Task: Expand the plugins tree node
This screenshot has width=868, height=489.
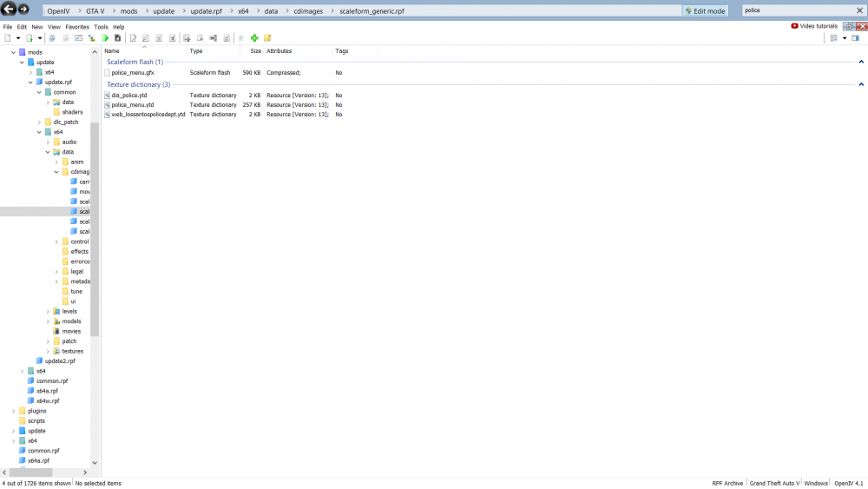Action: pyautogui.click(x=13, y=411)
